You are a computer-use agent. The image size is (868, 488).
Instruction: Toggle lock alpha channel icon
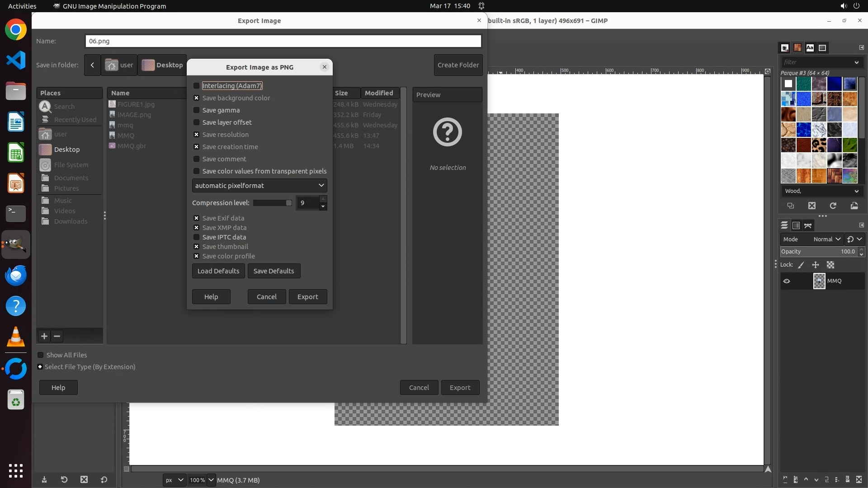(x=830, y=265)
